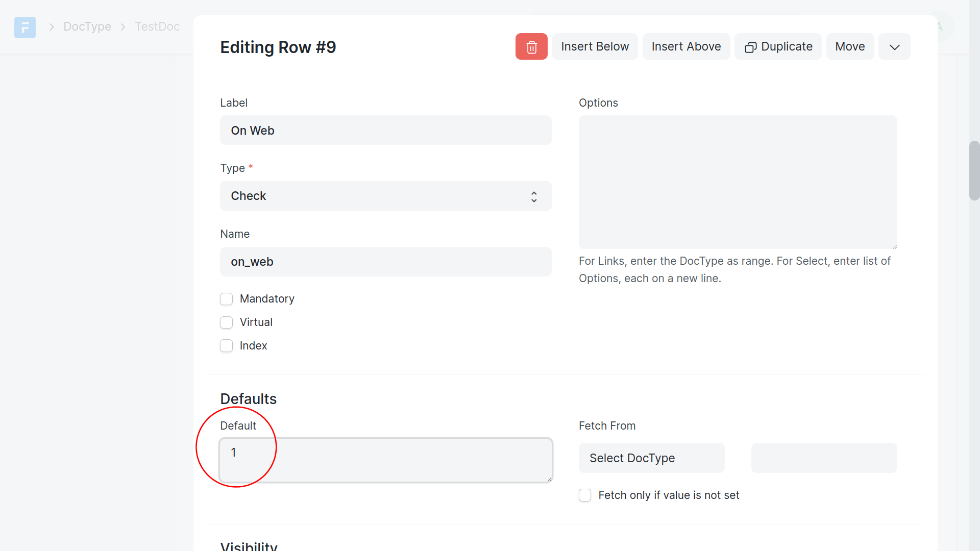Focus the Name field with on_web
This screenshot has width=980, height=551.
385,262
